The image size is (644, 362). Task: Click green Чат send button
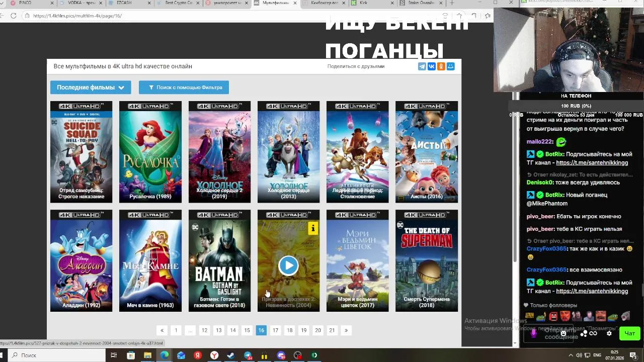pyautogui.click(x=629, y=333)
